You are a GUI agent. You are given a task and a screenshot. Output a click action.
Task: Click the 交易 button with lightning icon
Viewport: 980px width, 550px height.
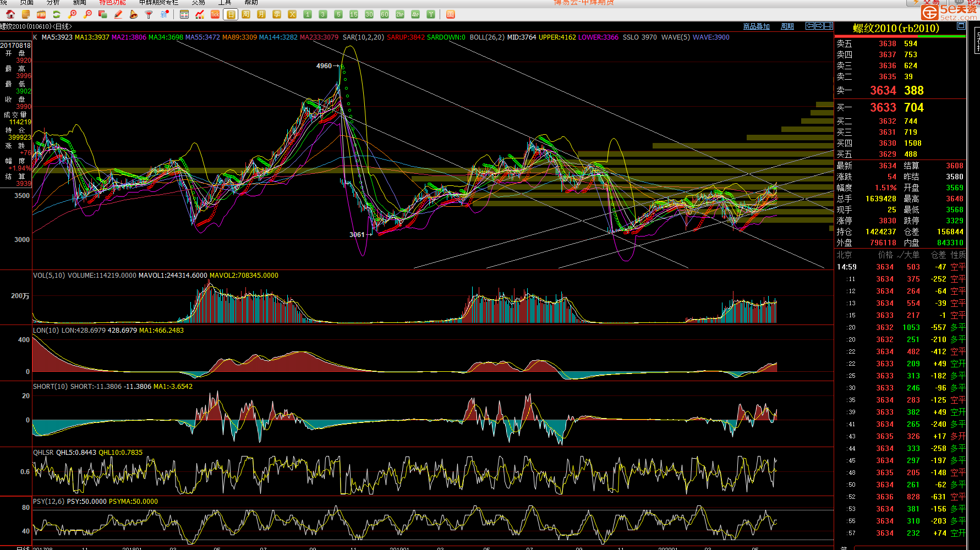[926, 3]
